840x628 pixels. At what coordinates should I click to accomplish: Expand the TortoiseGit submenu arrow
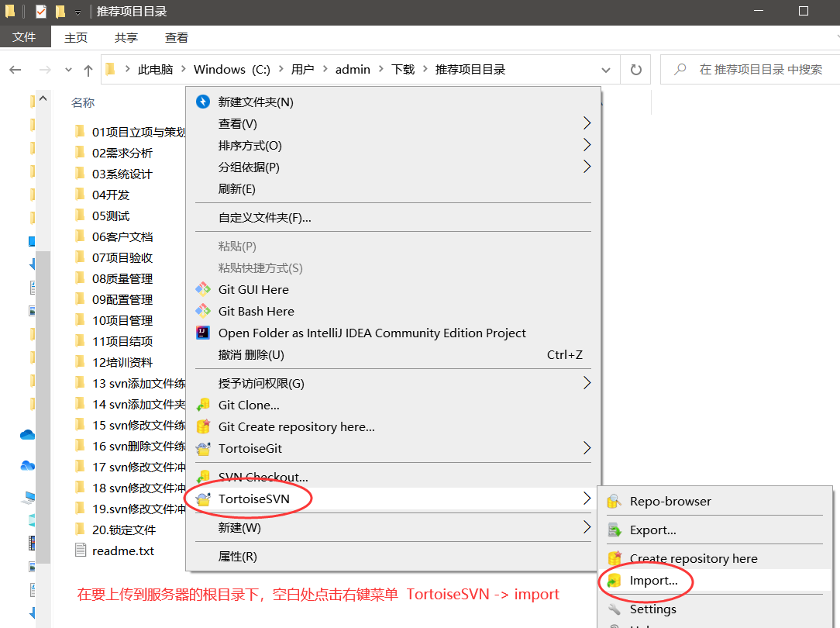coord(587,448)
